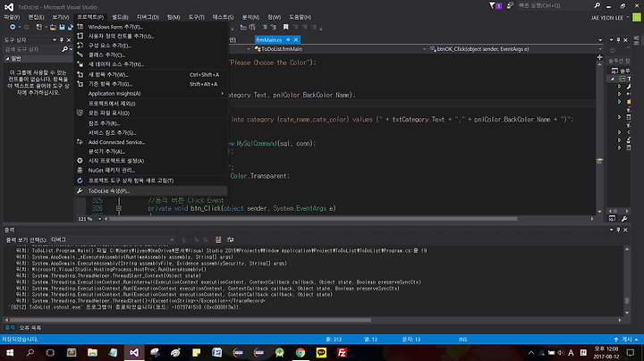Click the solution explorer properties wrench tab icon
This screenshot has width=644, height=361.
coord(624,219)
